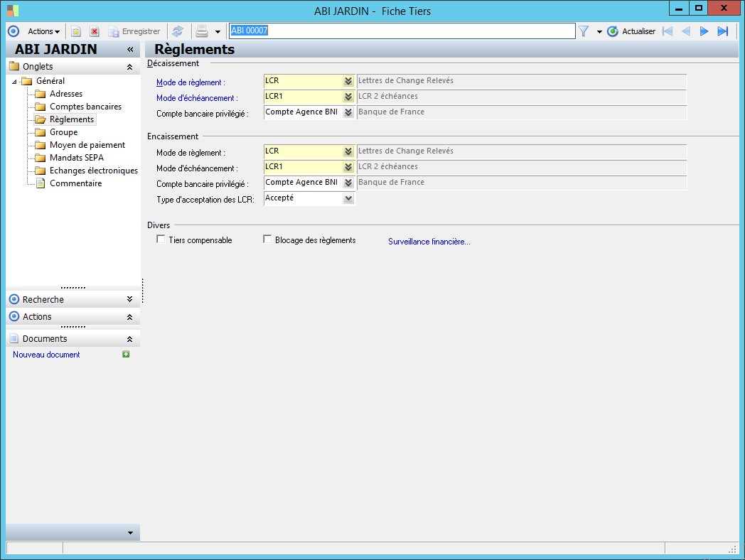Collapse the Documents section

tap(129, 339)
